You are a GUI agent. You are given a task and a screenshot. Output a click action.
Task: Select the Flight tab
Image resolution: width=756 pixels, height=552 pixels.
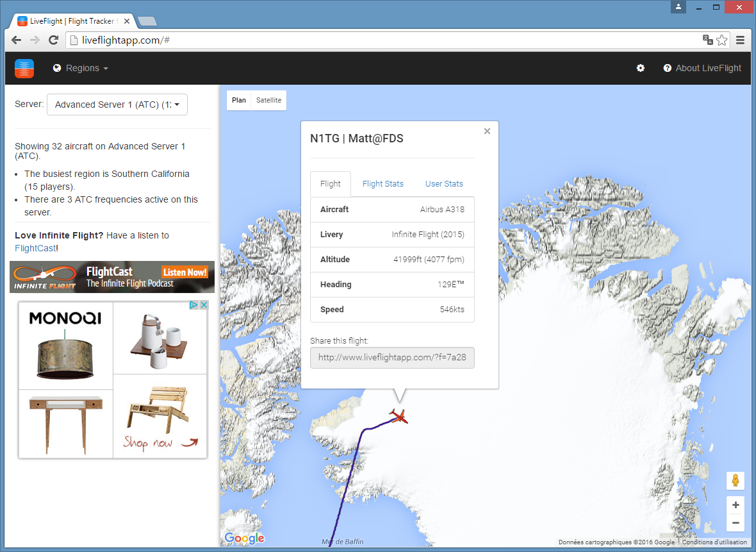[330, 184]
